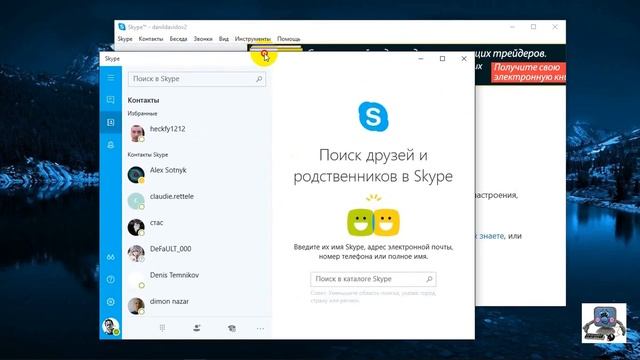
Task: Click the Избранные section label
Action: tap(142, 113)
